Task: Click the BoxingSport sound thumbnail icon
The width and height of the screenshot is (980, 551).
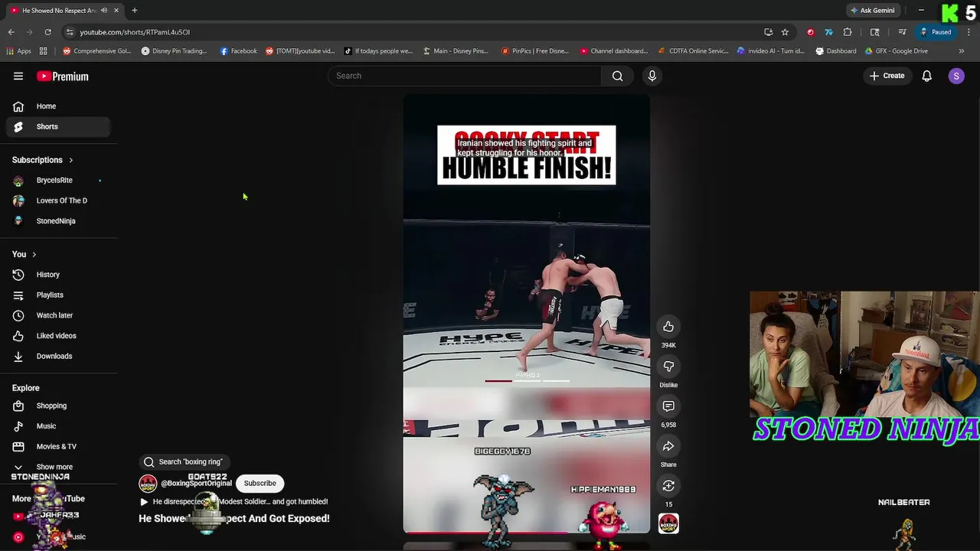Action: pos(668,523)
